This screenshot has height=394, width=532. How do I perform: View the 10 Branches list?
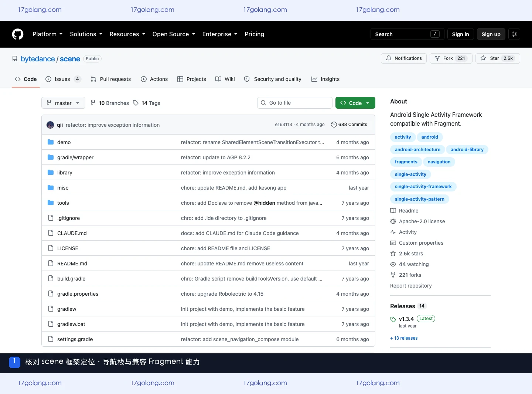tap(110, 103)
